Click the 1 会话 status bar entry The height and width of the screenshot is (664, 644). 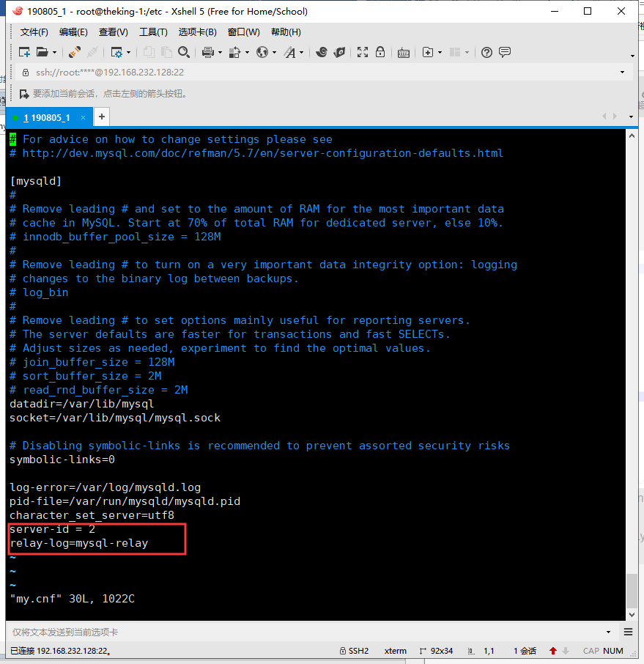tap(525, 651)
